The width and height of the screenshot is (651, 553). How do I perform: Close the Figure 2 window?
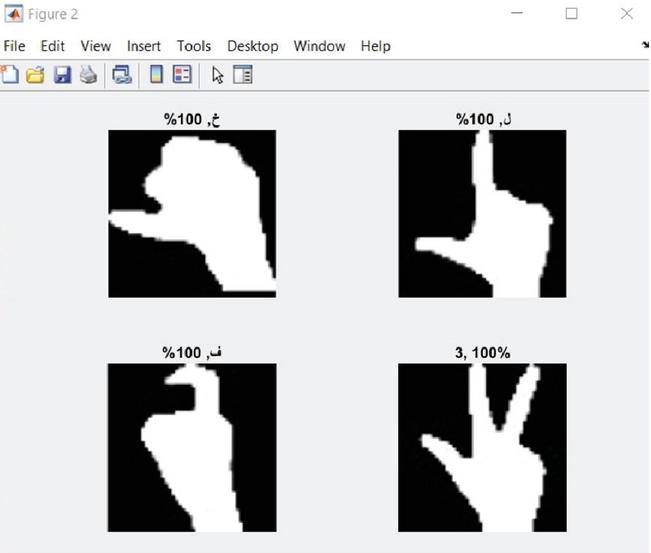627,14
